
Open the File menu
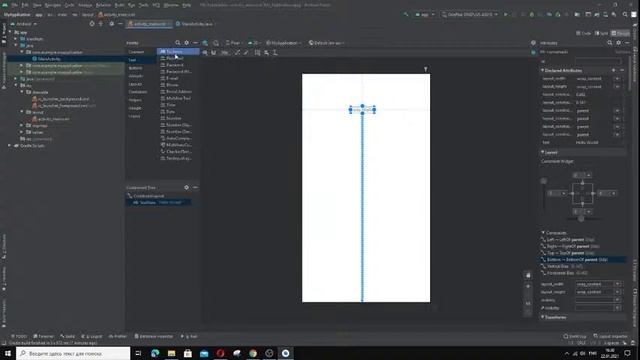pos(14,5)
